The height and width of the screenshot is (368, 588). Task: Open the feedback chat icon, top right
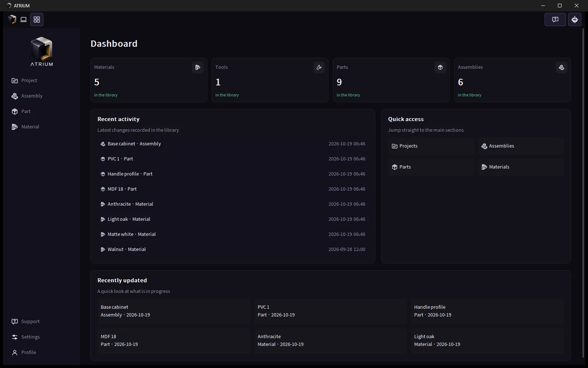555,20
